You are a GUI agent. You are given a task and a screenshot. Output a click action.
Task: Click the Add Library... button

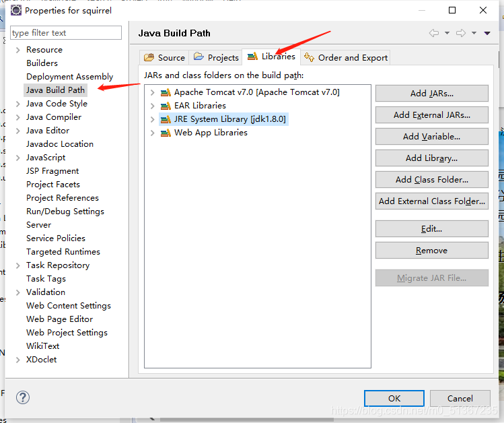click(432, 158)
